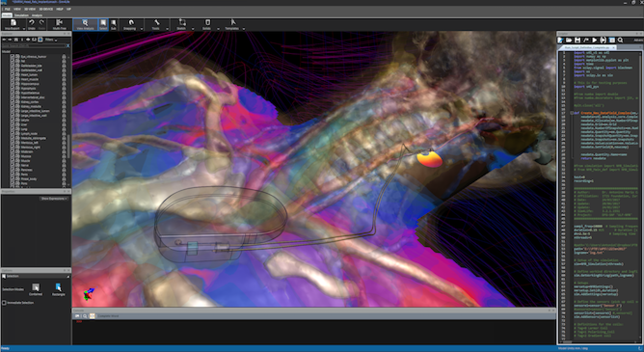The width and height of the screenshot is (644, 352).
Task: Toggle visibility checkbox for Eye_vitreous_humor
Action: click(x=13, y=56)
